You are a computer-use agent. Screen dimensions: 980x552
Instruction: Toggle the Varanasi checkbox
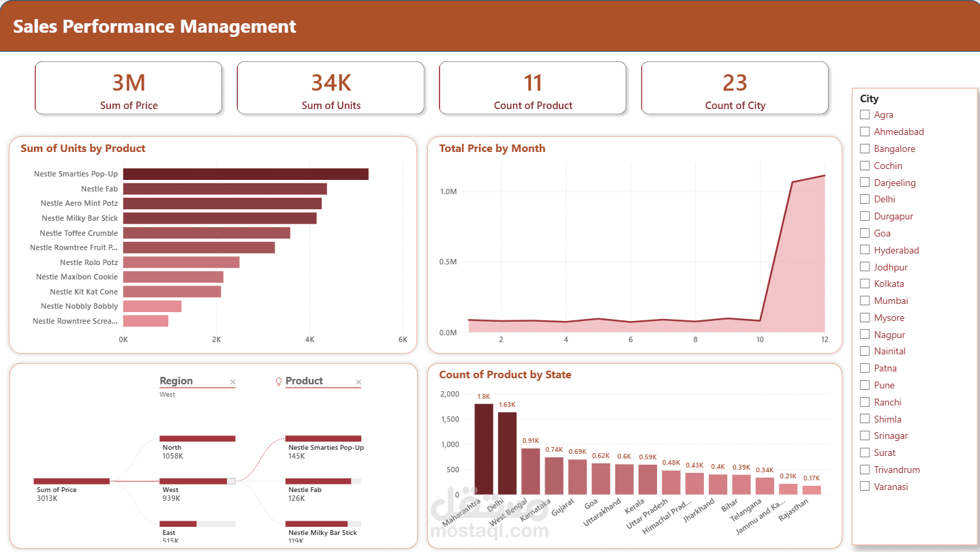pyautogui.click(x=865, y=487)
